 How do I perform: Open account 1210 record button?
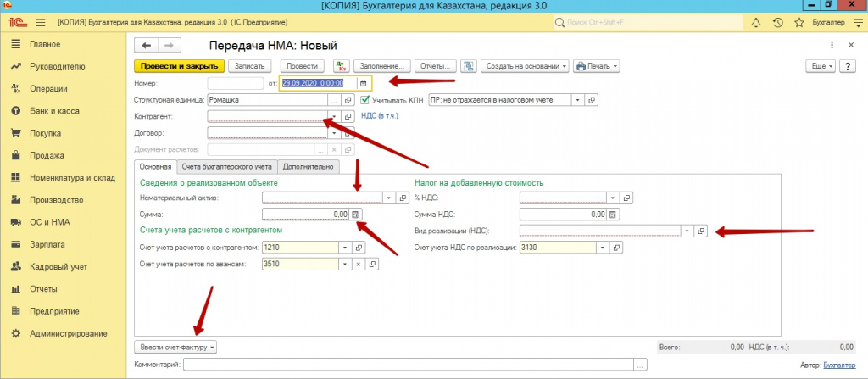click(x=359, y=247)
